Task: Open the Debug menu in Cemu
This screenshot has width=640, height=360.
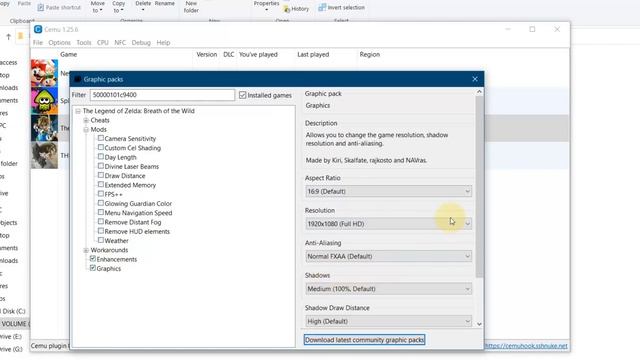Action: click(x=141, y=42)
